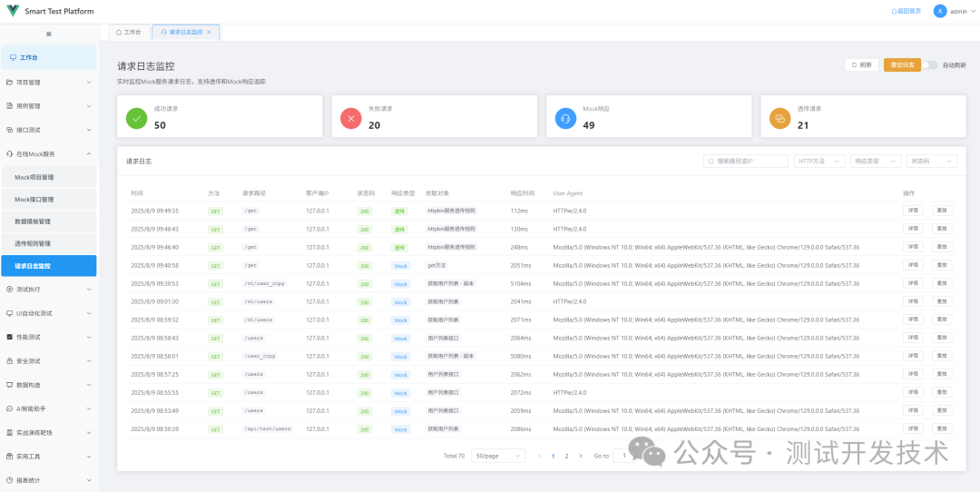Click 重放 for the /api/test/users row
The height and width of the screenshot is (492, 980).
942,428
